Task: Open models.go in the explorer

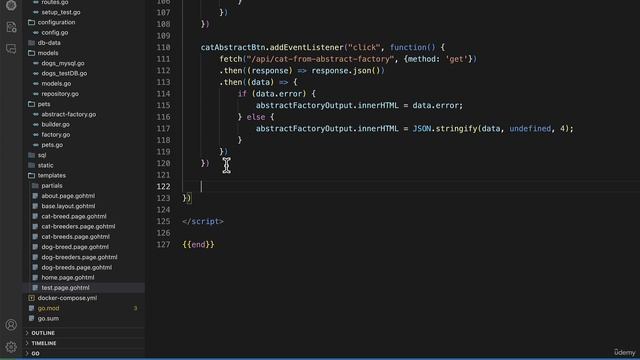Action: [x=56, y=84]
